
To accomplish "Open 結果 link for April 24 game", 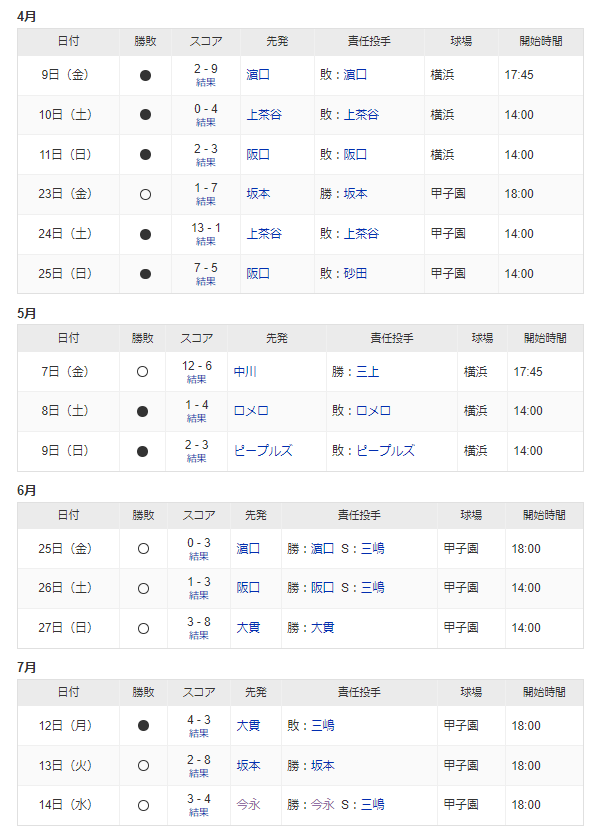I will pyautogui.click(x=206, y=241).
